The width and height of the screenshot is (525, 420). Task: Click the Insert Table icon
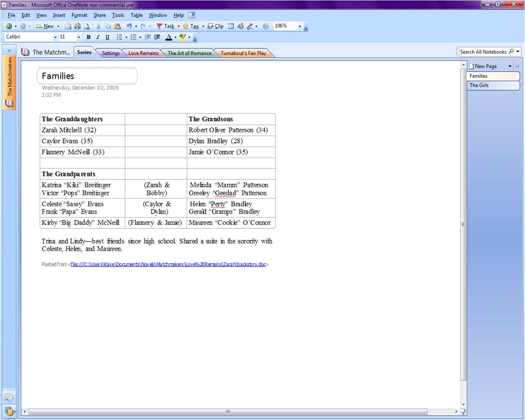231,26
